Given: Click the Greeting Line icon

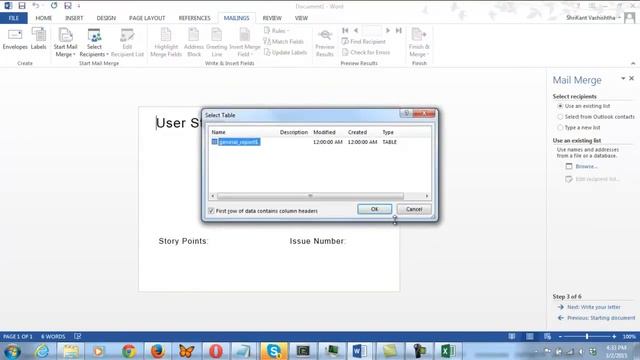Looking at the screenshot, I should pyautogui.click(x=217, y=42).
